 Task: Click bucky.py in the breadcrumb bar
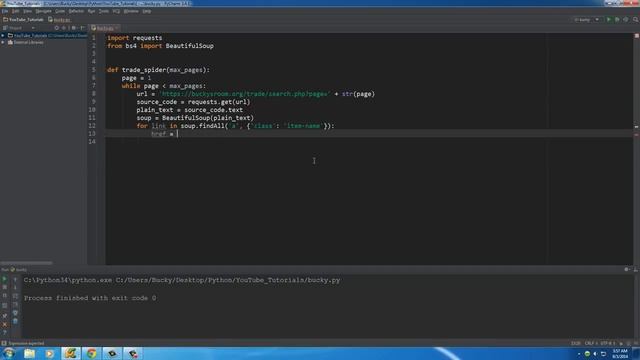[60, 20]
